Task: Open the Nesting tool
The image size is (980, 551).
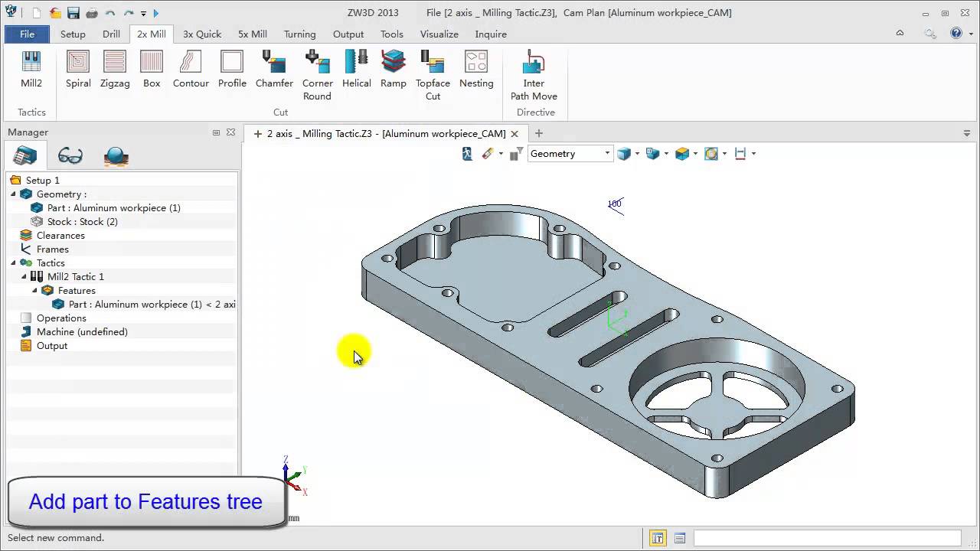Action: [476, 70]
